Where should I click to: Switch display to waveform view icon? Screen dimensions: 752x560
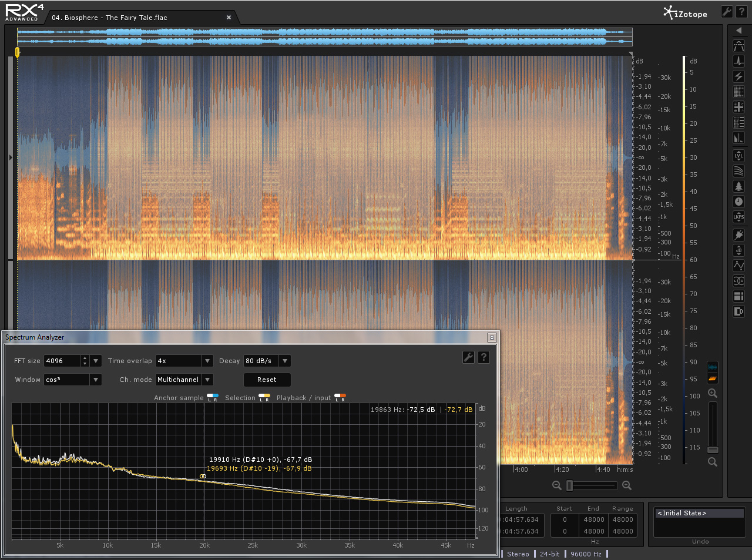[713, 367]
